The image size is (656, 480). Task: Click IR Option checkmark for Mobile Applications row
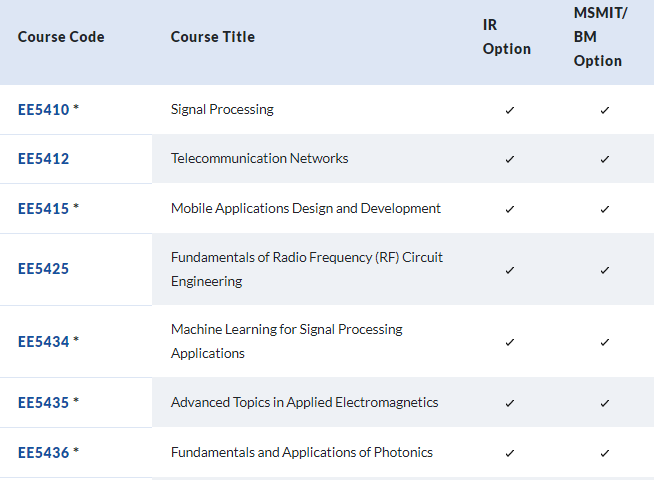pyautogui.click(x=510, y=209)
